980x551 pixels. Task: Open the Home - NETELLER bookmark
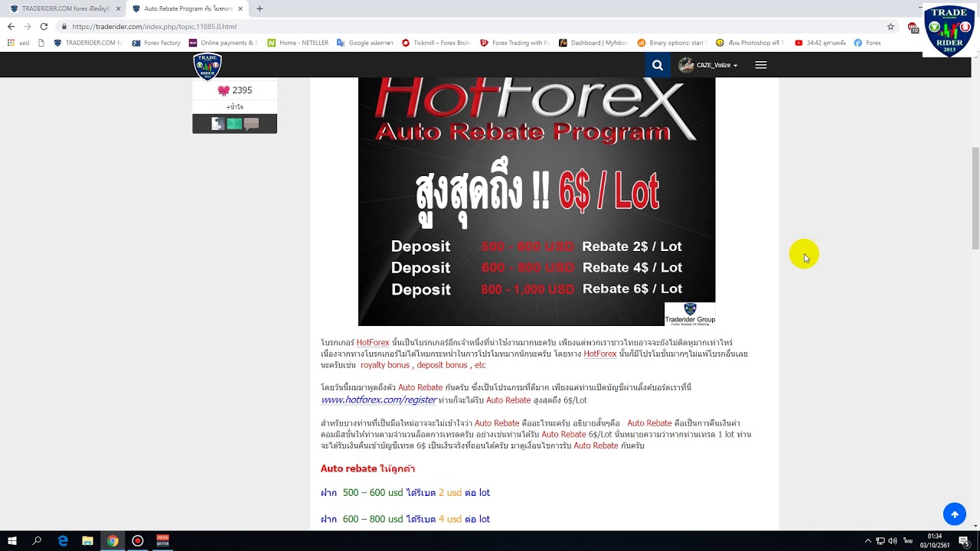pos(298,43)
